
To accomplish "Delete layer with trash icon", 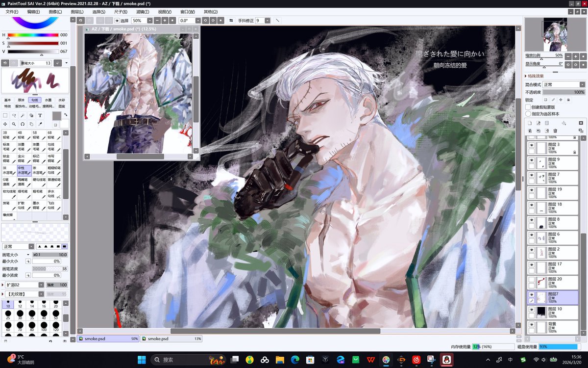I will pyautogui.click(x=555, y=131).
